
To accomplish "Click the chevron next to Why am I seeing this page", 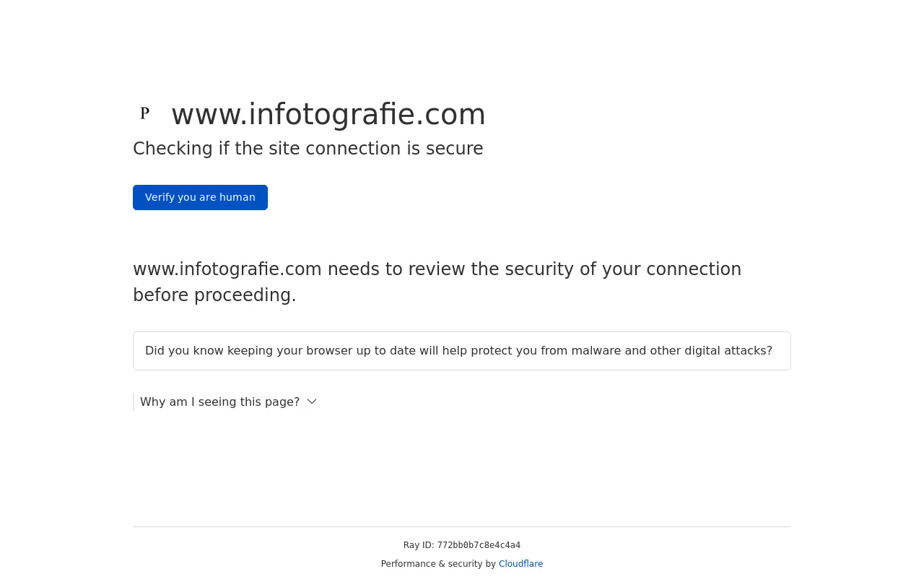I will click(x=312, y=401).
